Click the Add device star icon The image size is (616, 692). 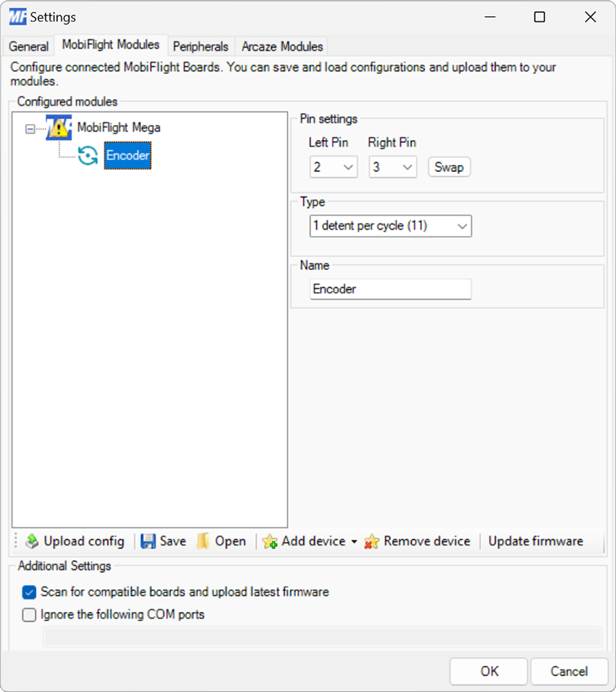(x=271, y=541)
